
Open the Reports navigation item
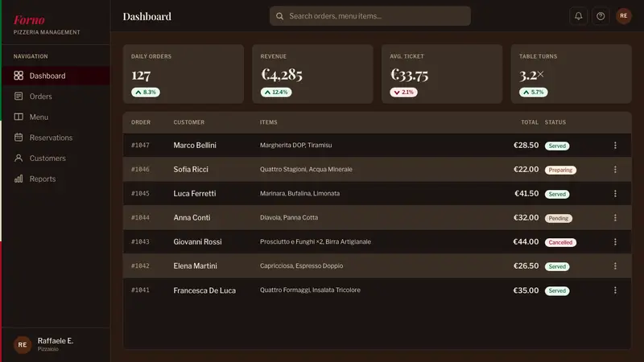[56, 179]
